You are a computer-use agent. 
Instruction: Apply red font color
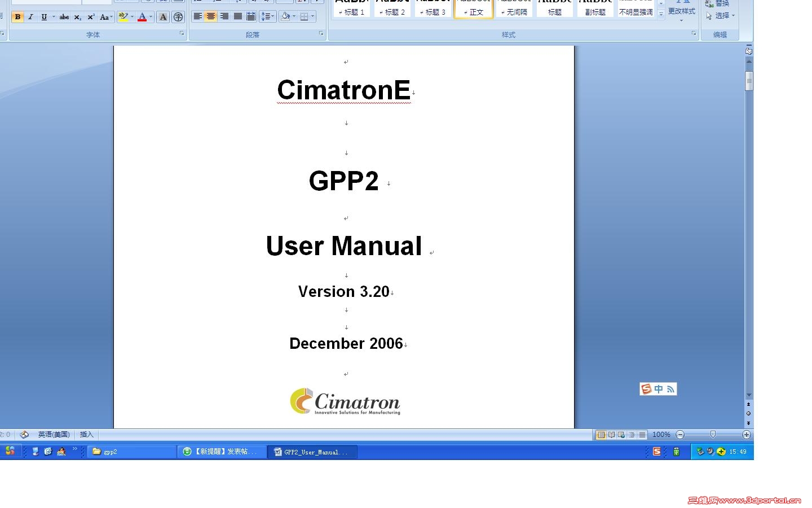pyautogui.click(x=142, y=17)
